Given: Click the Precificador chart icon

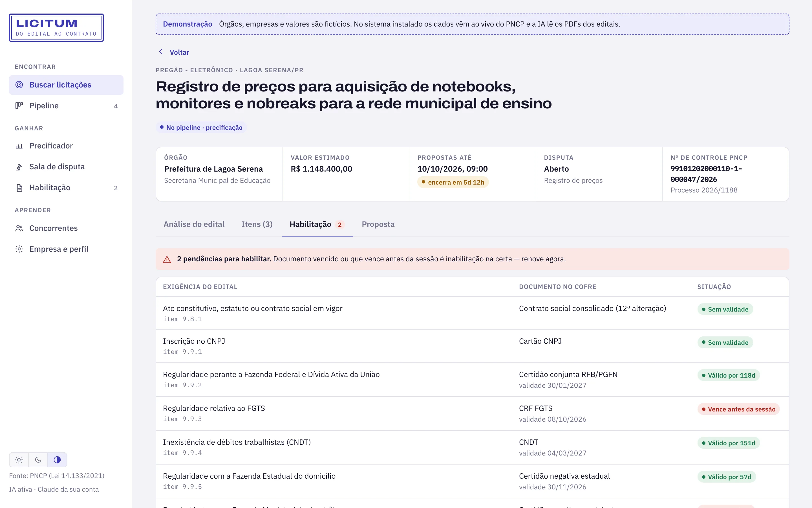Looking at the screenshot, I should (x=19, y=146).
